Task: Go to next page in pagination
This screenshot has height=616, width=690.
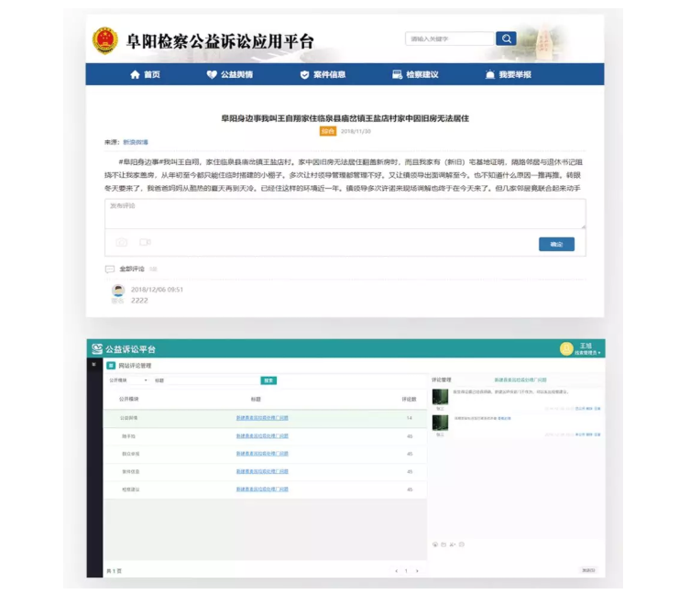Action: click(417, 570)
